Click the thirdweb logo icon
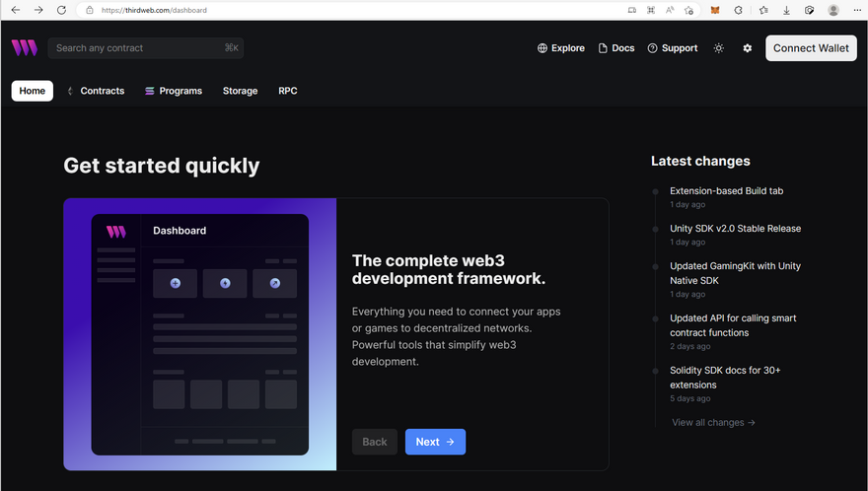868x491 pixels. point(25,47)
